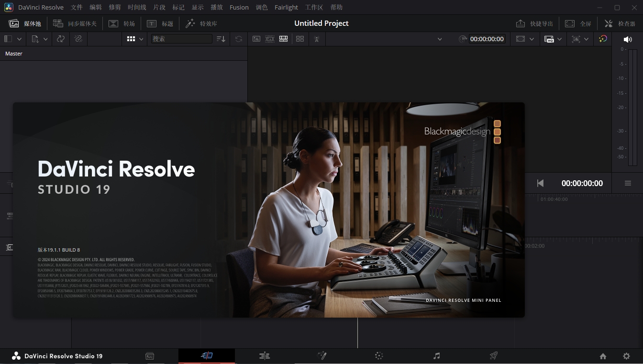Open project settings gear icon
The width and height of the screenshot is (643, 364).
(626, 356)
